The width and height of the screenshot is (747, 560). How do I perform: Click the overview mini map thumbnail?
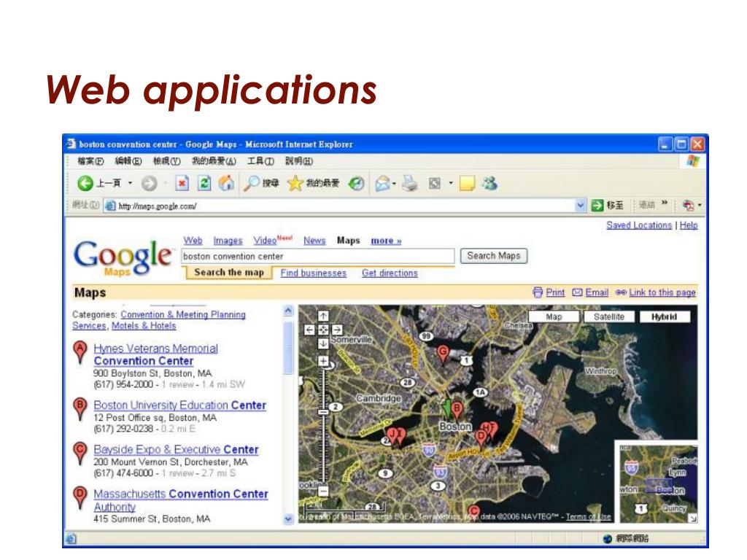659,484
